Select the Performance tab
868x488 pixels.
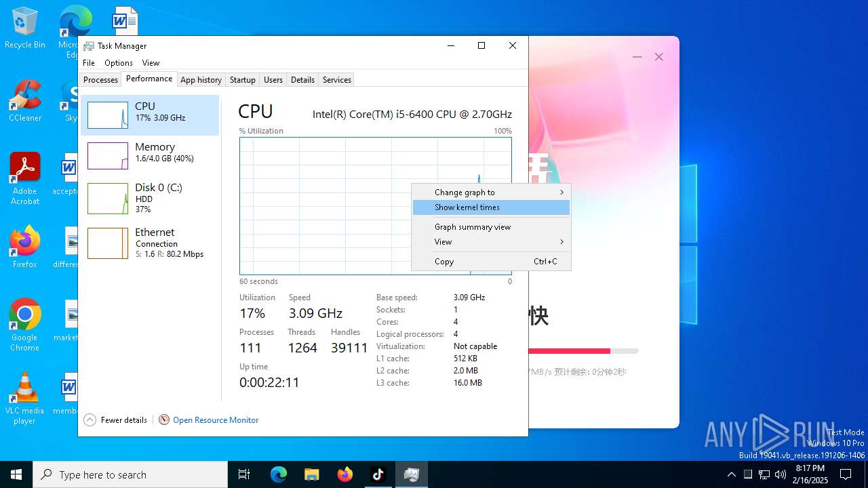(x=149, y=79)
